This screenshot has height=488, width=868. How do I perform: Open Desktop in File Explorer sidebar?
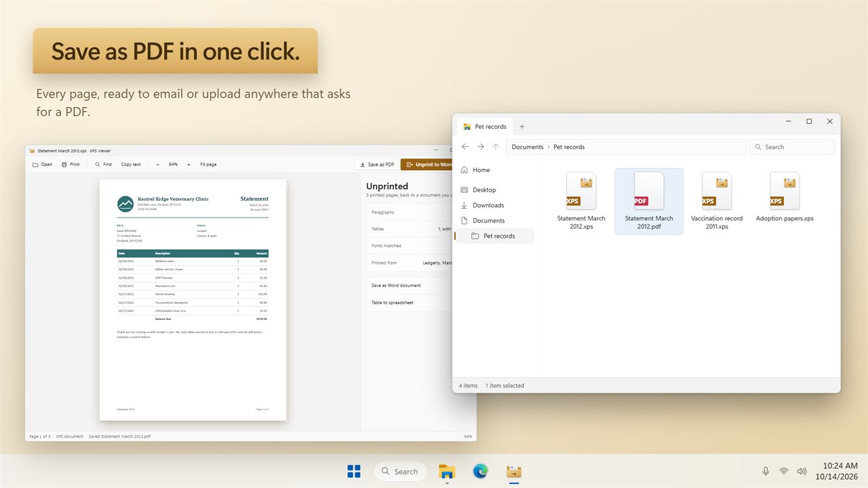494,190
